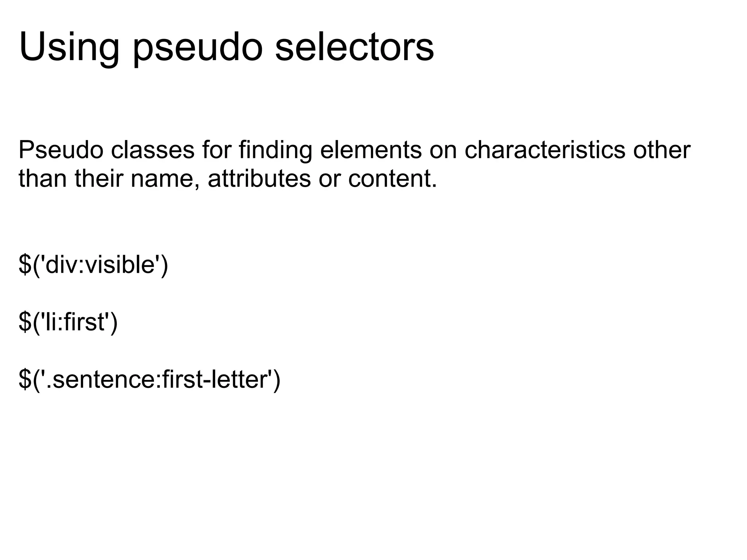Screen dimensions: 747x560
Task: Click the word 'selectors' in the heading
Action: point(355,46)
